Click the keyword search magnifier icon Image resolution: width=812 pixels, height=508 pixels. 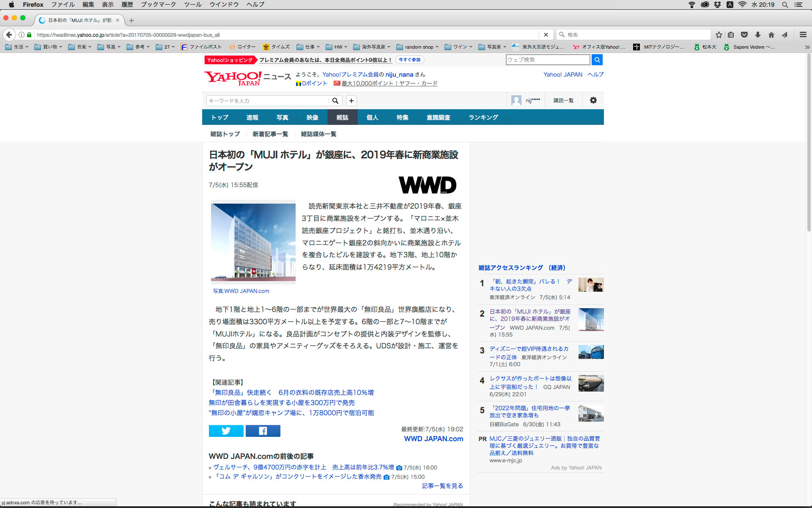(335, 101)
